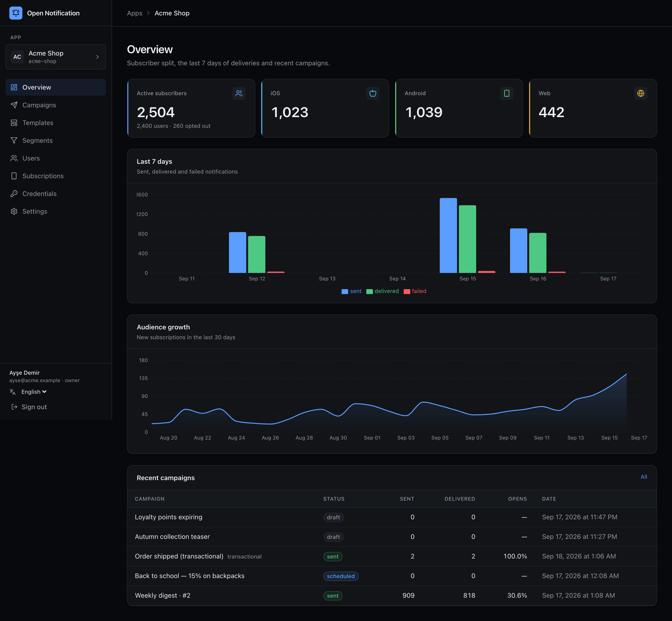This screenshot has height=621, width=672.
Task: Click the Subscriptions phone icon
Action: tap(14, 176)
